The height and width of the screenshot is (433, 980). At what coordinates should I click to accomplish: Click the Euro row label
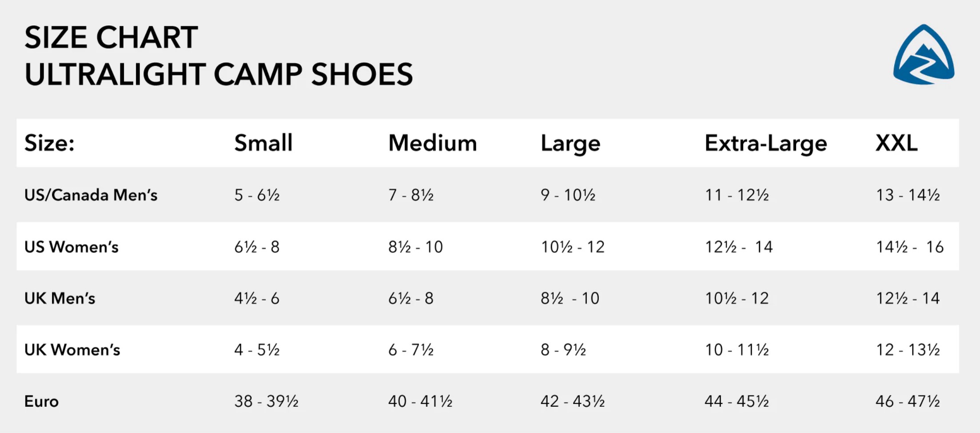[41, 401]
